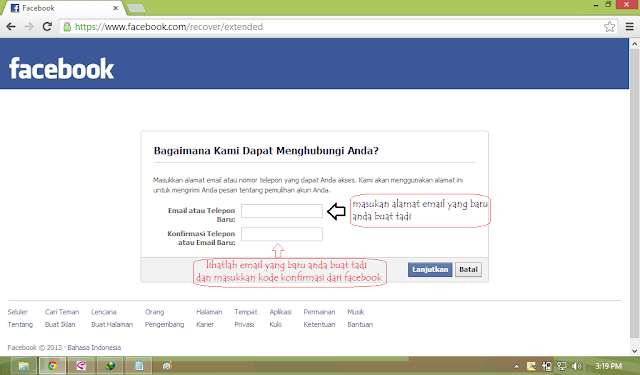Open the globe download manager taskbar icon
The image size is (640, 375).
pos(109,366)
